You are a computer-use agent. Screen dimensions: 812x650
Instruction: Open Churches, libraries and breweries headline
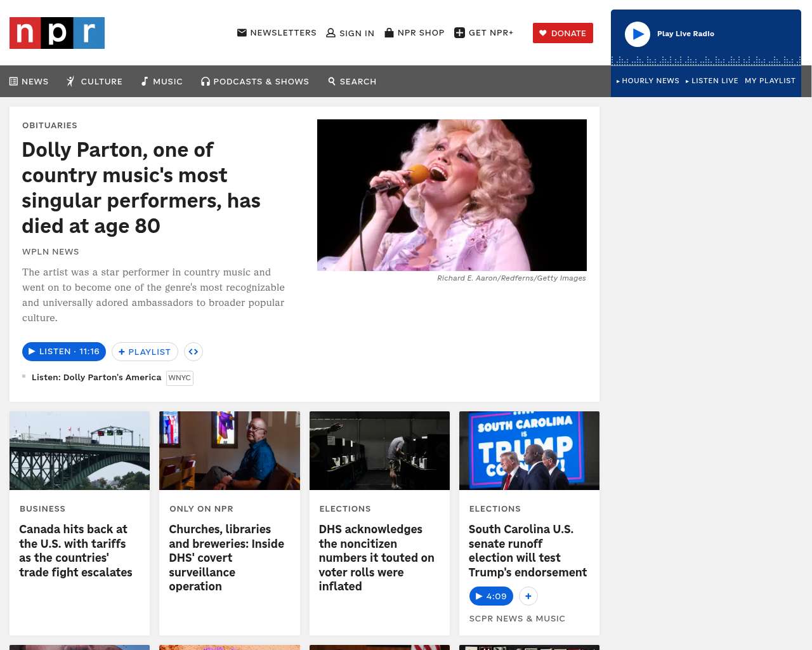[226, 558]
